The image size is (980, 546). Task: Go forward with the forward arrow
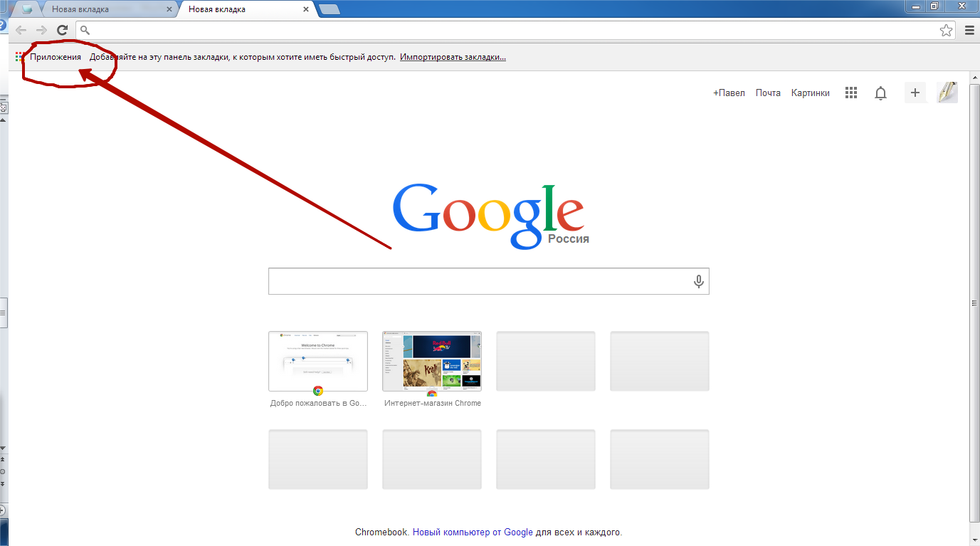coord(41,30)
